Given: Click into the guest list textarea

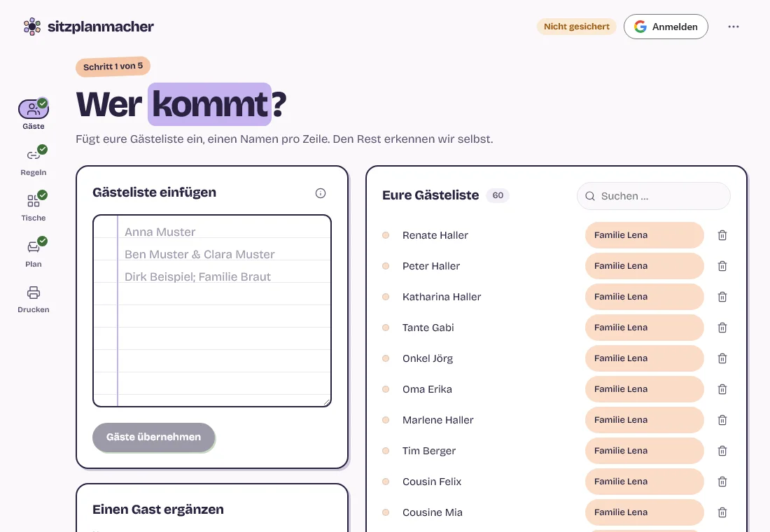Looking at the screenshot, I should pyautogui.click(x=212, y=311).
